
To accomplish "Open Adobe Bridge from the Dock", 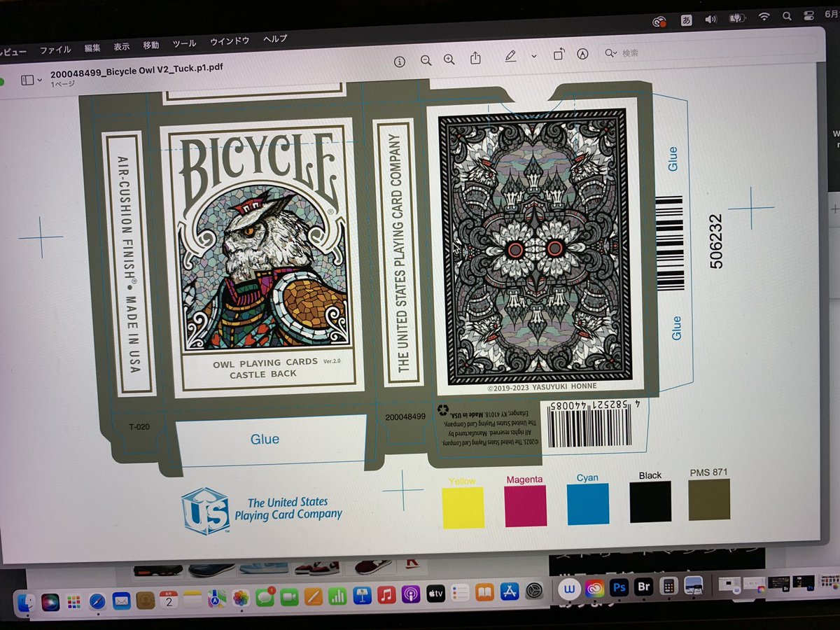I will coord(643,587).
